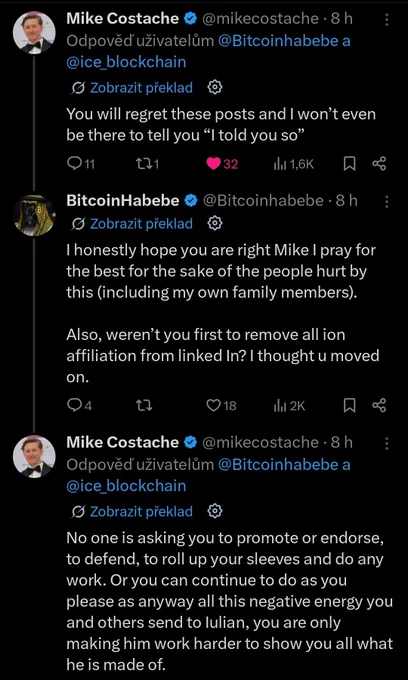Open translation settings gear on first tweet

215,88
